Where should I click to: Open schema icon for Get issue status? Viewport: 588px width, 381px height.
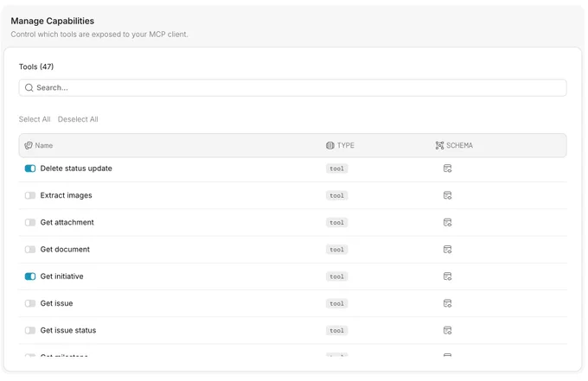pos(447,330)
